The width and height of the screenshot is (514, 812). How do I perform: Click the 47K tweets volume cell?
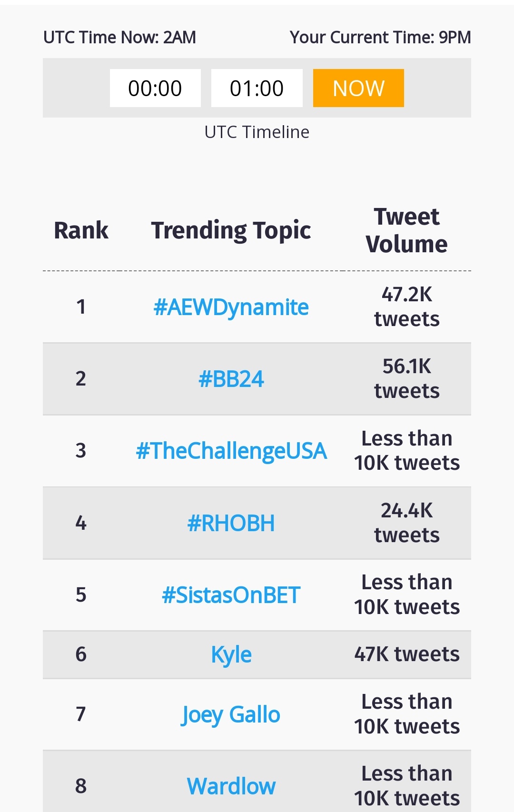(x=407, y=654)
